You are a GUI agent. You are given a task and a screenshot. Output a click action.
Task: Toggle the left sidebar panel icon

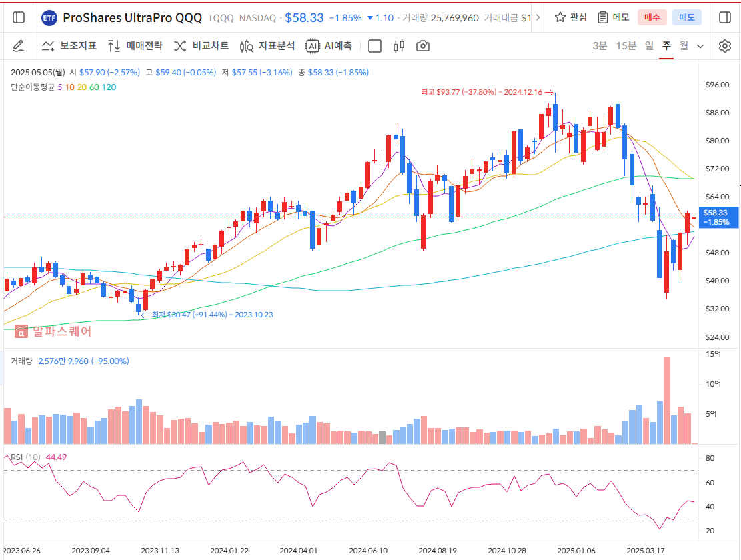pyautogui.click(x=19, y=17)
